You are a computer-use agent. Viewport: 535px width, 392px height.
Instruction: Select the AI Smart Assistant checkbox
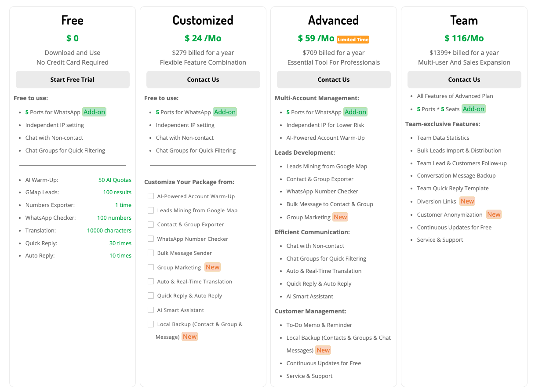tap(151, 310)
